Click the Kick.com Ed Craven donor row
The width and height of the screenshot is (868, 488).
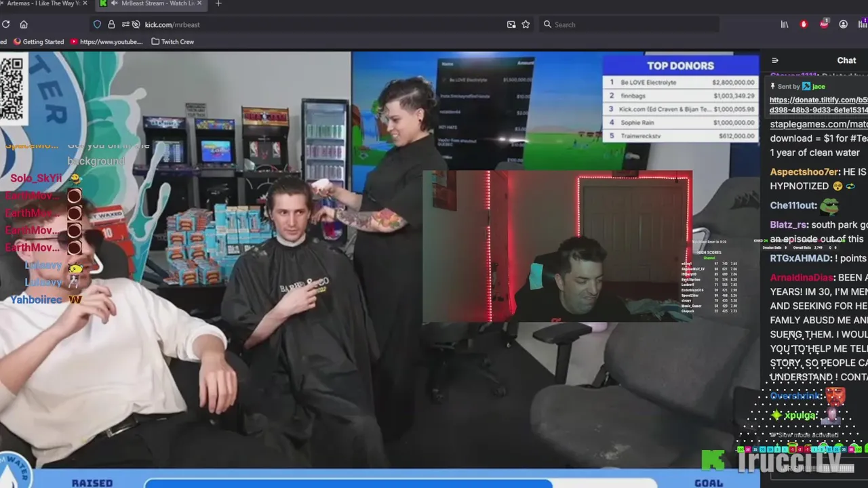(x=680, y=109)
